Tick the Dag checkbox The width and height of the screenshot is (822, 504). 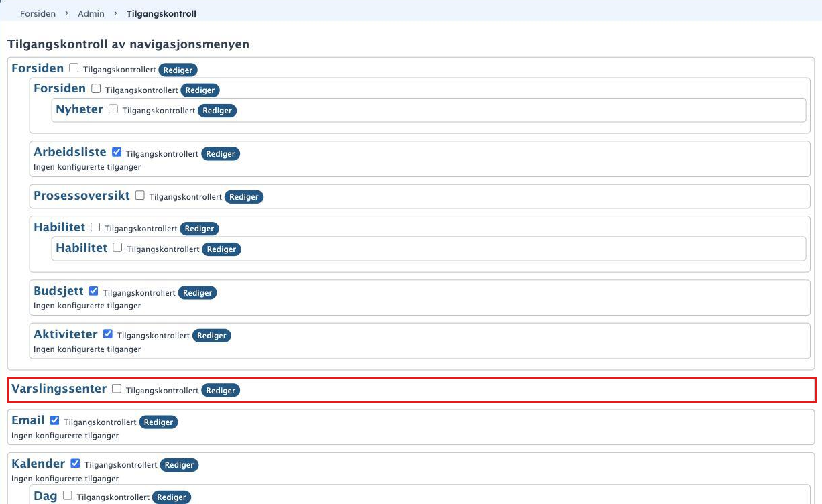68,495
